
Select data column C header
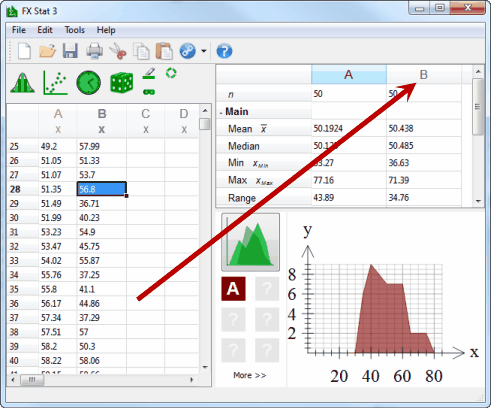pos(145,121)
